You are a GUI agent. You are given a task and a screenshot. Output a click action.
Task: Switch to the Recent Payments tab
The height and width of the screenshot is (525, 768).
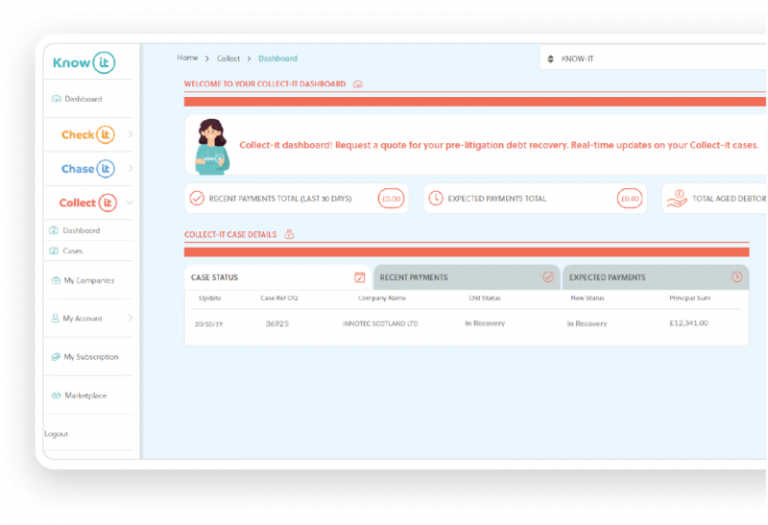[466, 277]
